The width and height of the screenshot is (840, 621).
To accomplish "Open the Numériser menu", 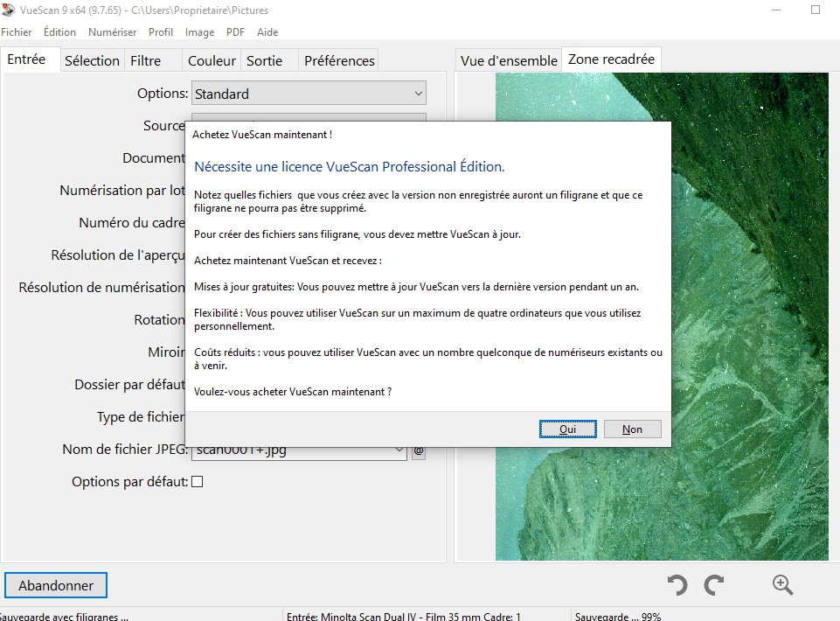I will coord(112,32).
